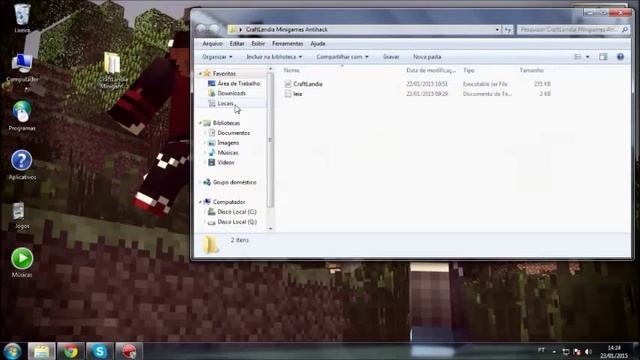Select the Músicas desktop shortcut

pyautogui.click(x=22, y=262)
